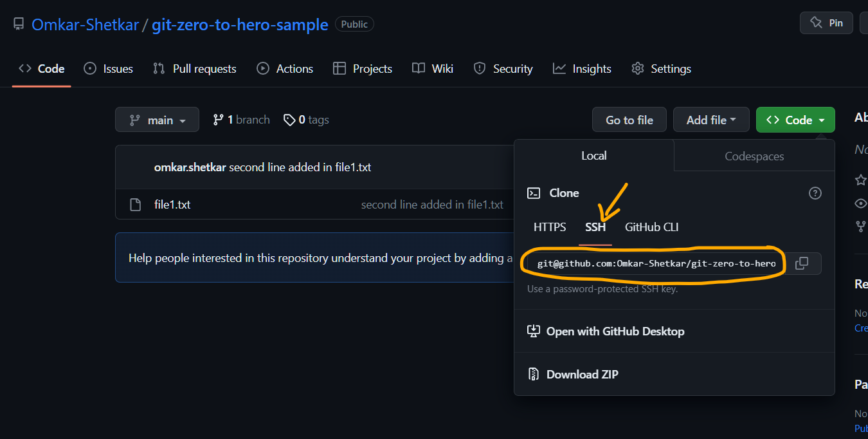868x439 pixels.
Task: Open with GitHub Desktop
Action: (615, 332)
